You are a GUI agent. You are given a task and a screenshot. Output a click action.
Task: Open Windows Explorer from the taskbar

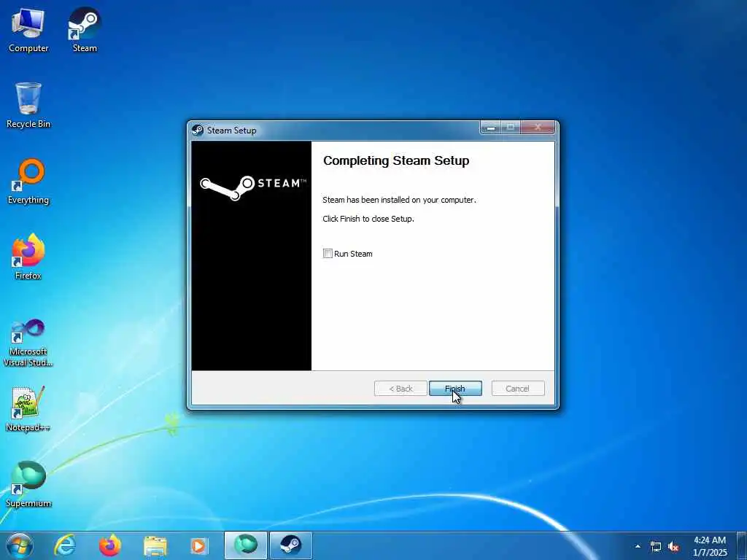point(155,545)
